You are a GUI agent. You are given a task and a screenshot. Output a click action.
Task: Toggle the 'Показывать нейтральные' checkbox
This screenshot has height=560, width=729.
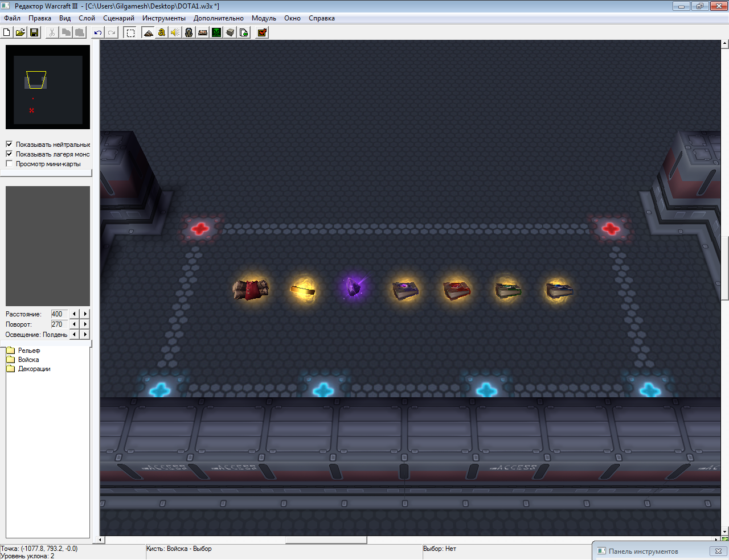click(9, 145)
